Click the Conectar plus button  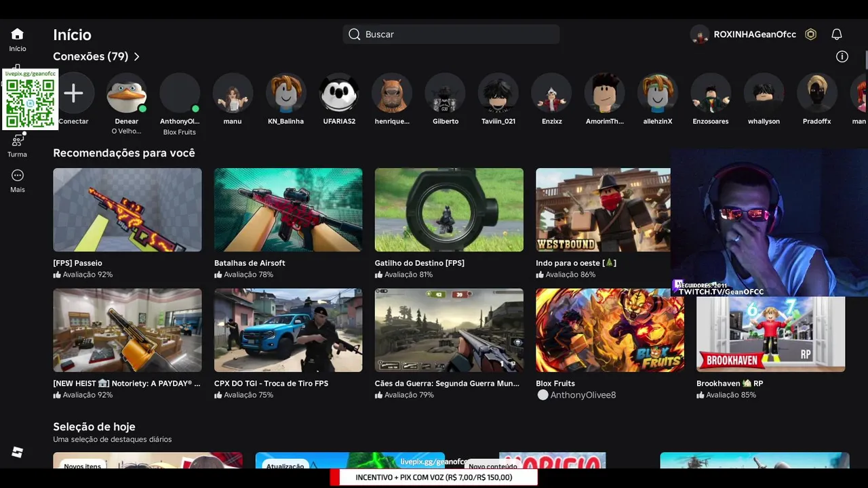pos(73,94)
